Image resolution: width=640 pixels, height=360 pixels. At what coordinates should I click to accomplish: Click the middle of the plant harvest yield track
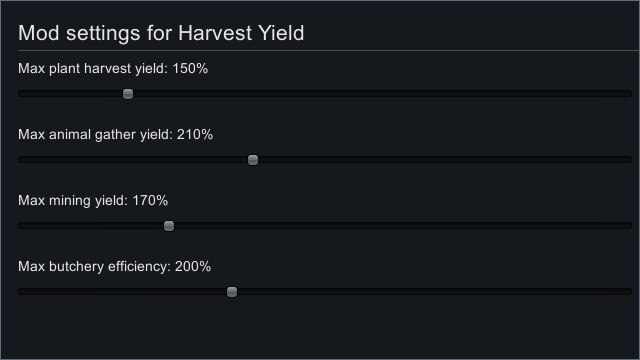coord(325,94)
